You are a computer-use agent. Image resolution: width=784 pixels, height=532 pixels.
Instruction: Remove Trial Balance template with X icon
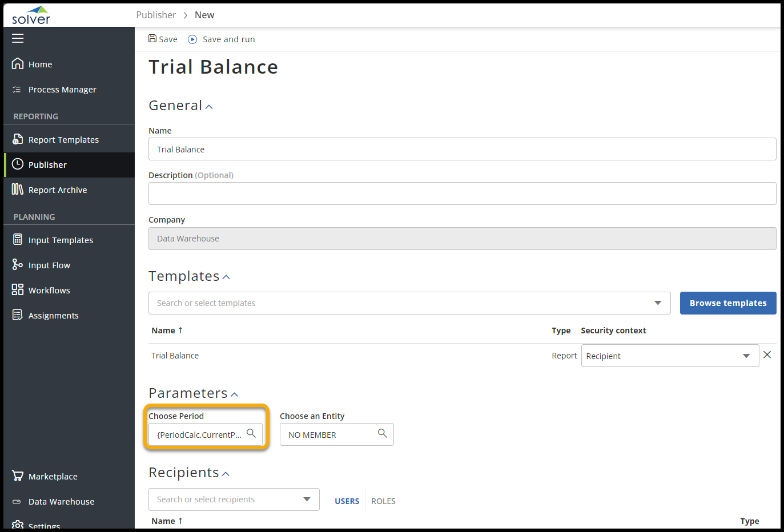(x=767, y=355)
